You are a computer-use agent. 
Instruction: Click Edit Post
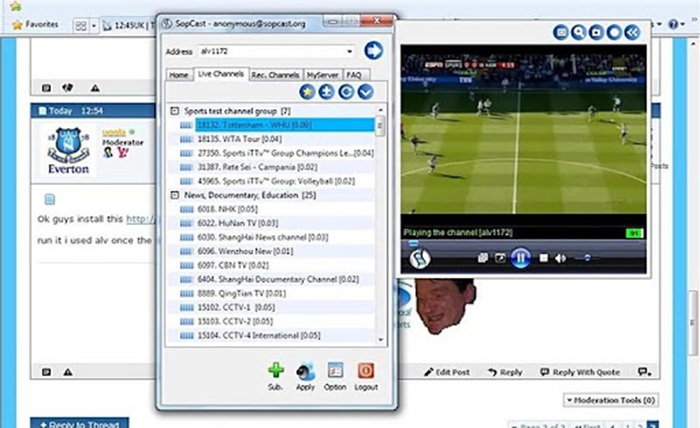click(446, 372)
